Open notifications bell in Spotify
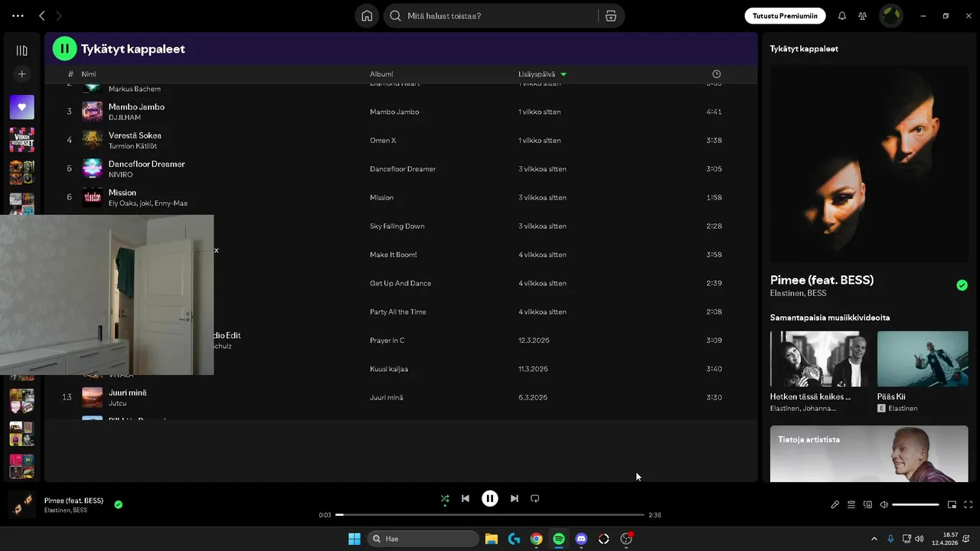Image resolution: width=980 pixels, height=551 pixels. (x=842, y=15)
